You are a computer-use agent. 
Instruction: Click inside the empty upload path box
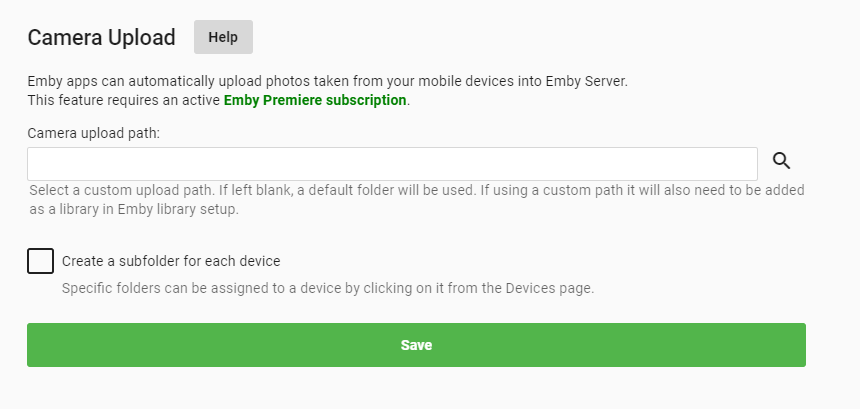coord(392,164)
